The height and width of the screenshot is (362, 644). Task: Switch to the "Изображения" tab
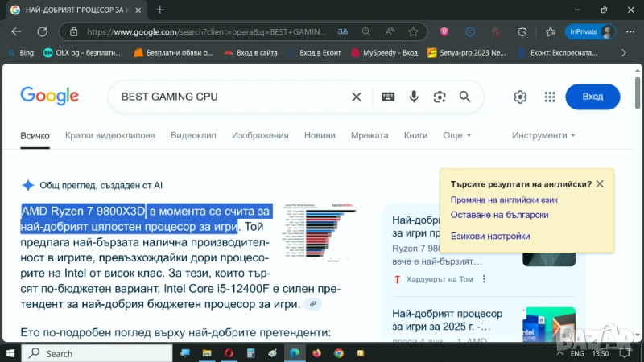tap(259, 135)
